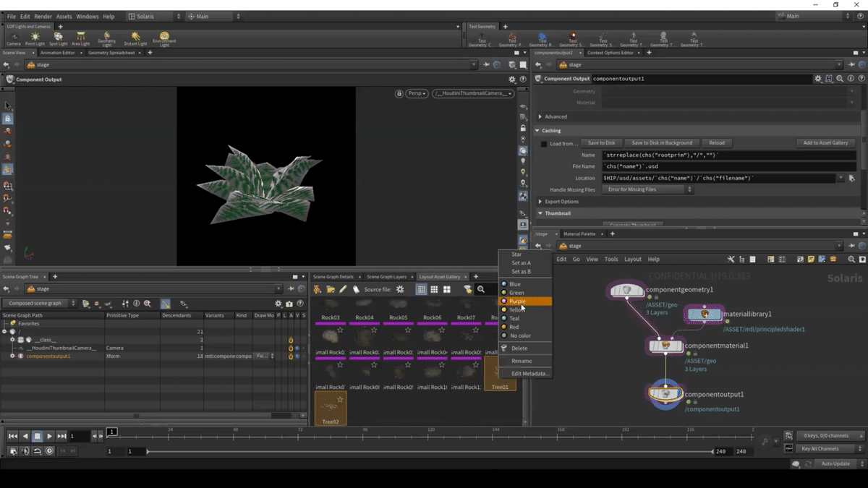868x488 pixels.
Task: Expand the Advanced parameter section
Action: [x=540, y=116]
